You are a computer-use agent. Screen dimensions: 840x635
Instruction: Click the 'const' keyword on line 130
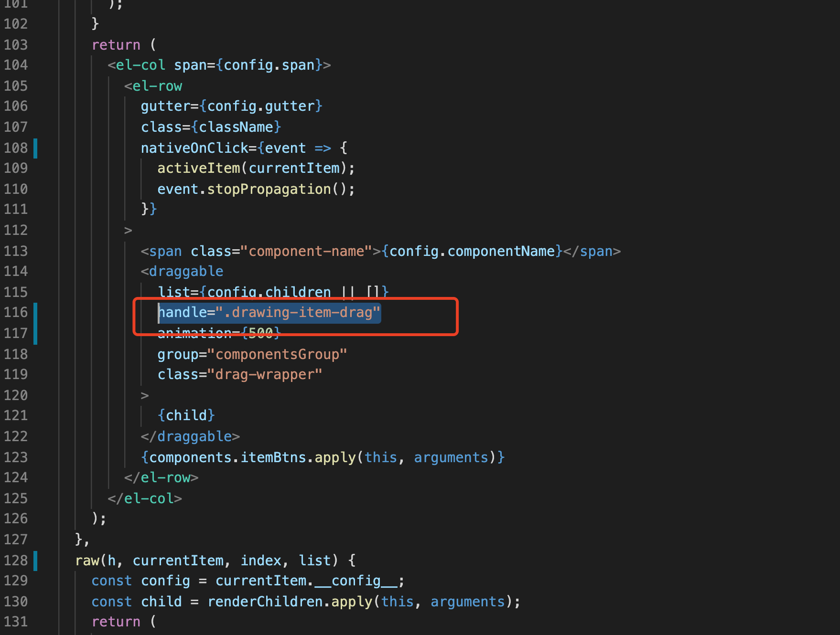pyautogui.click(x=112, y=602)
